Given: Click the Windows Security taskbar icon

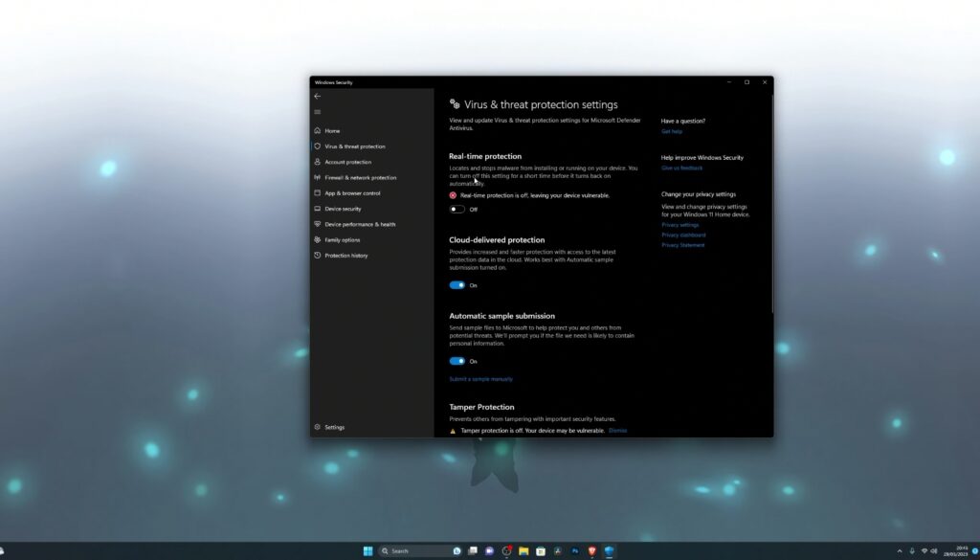Looking at the screenshot, I should pyautogui.click(x=609, y=550).
